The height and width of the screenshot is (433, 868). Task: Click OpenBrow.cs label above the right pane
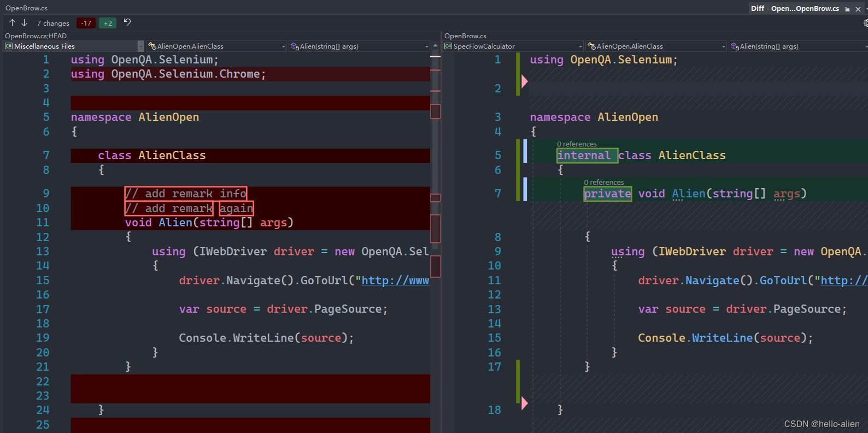pos(465,36)
